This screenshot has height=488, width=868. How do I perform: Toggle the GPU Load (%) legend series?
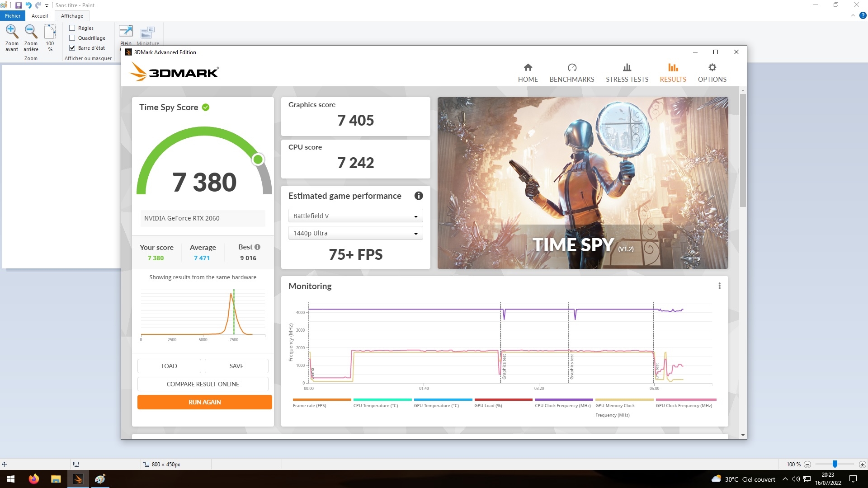coord(503,403)
